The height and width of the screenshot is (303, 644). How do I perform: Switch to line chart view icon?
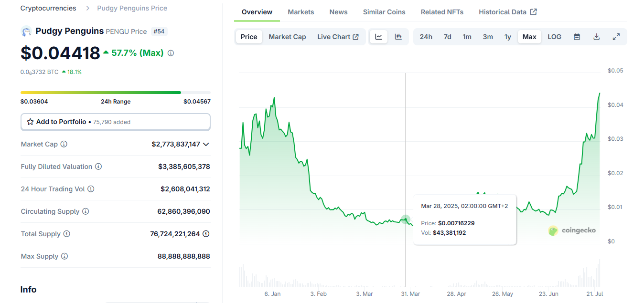pyautogui.click(x=378, y=37)
